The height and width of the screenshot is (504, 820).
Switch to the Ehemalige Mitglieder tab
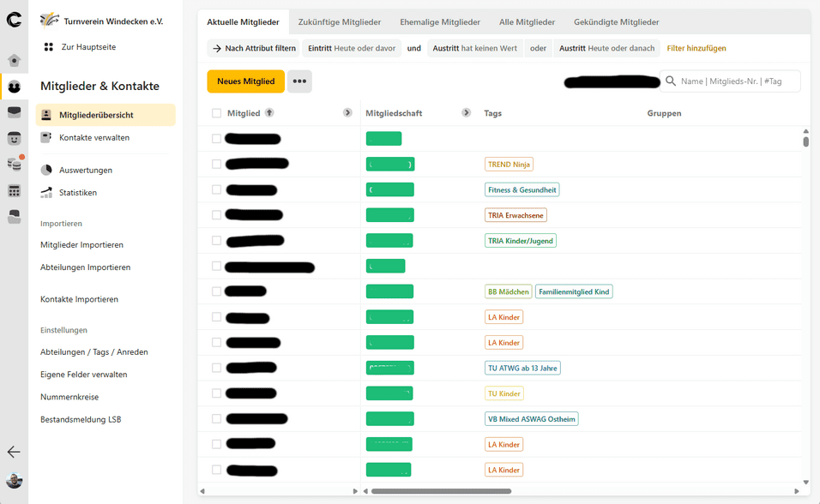440,22
